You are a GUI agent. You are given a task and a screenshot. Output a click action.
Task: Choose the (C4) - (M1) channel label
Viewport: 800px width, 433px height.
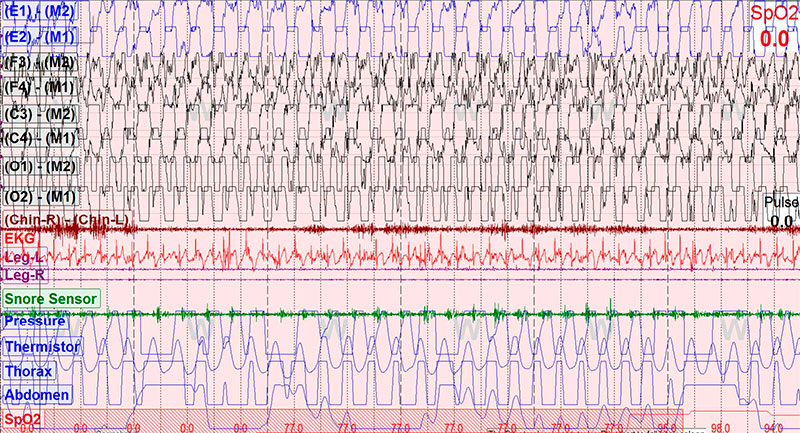point(41,138)
